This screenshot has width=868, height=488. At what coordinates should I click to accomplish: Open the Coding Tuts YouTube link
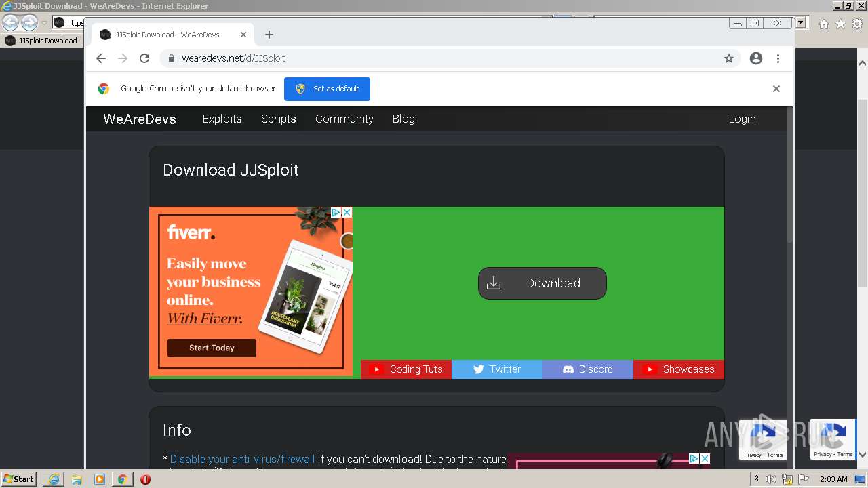coord(406,369)
